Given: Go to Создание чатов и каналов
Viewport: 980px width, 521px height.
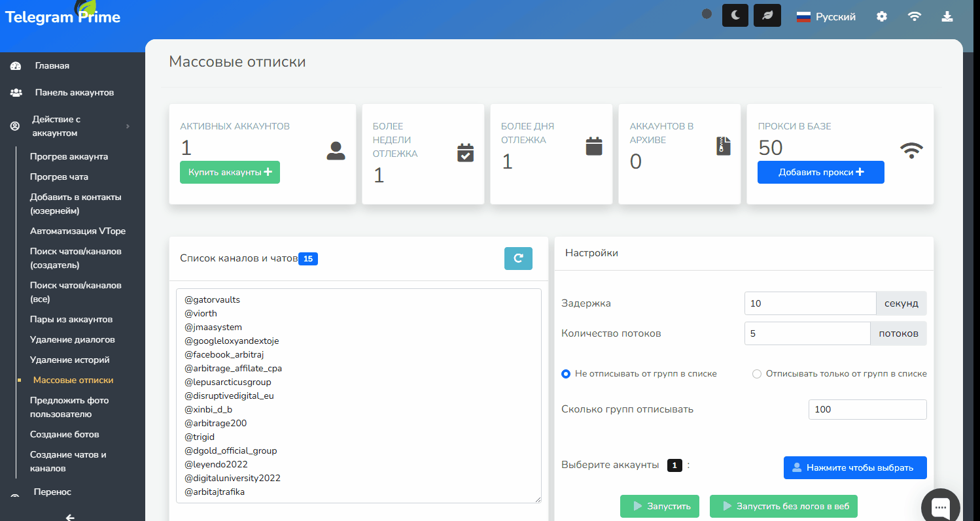Looking at the screenshot, I should click(68, 462).
